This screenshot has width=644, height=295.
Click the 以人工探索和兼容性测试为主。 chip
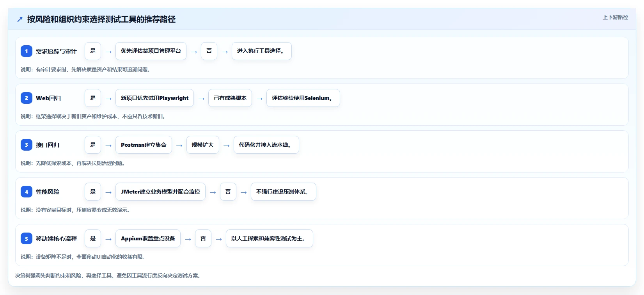[270, 238]
